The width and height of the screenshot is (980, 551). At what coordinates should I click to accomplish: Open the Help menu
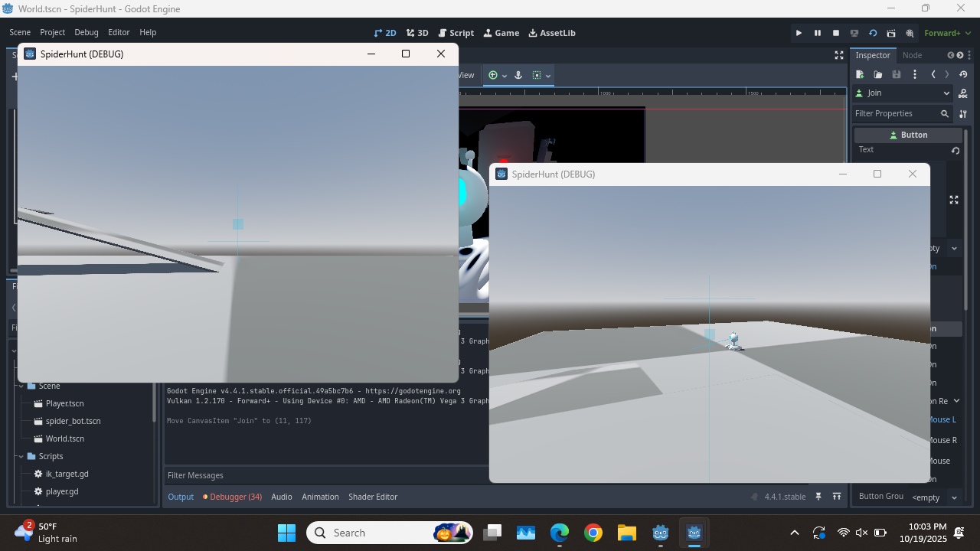click(148, 32)
